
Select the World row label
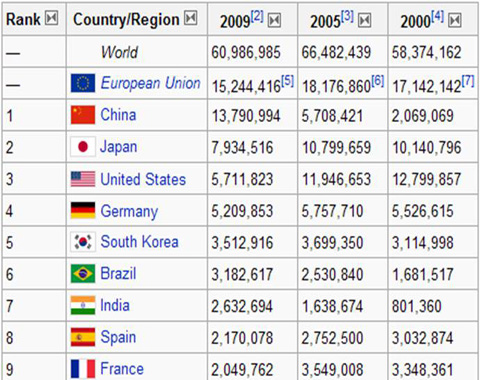click(119, 52)
